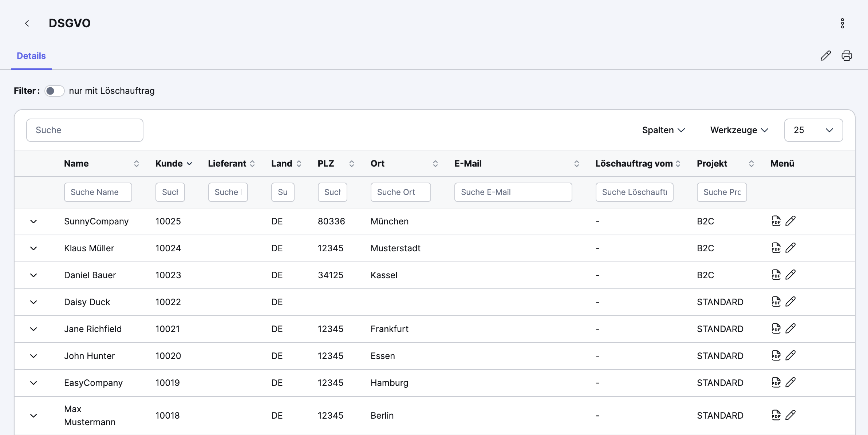Click the main Suche search field
The image size is (868, 435).
coord(84,130)
